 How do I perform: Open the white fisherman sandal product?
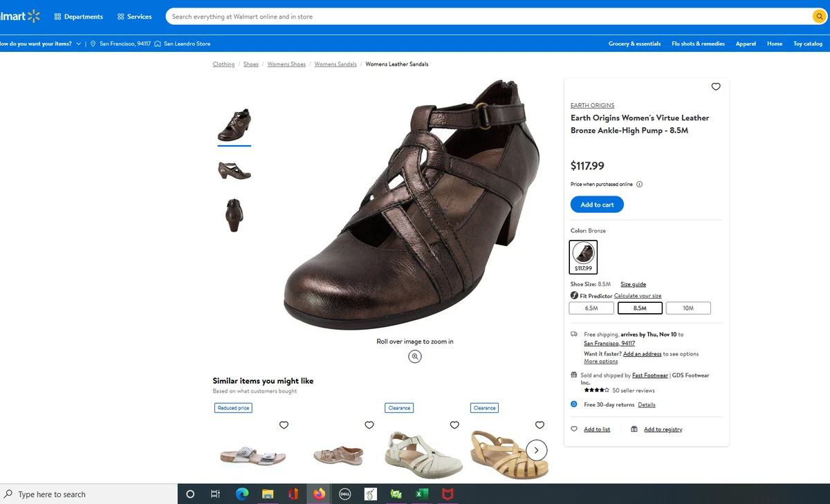click(x=423, y=455)
